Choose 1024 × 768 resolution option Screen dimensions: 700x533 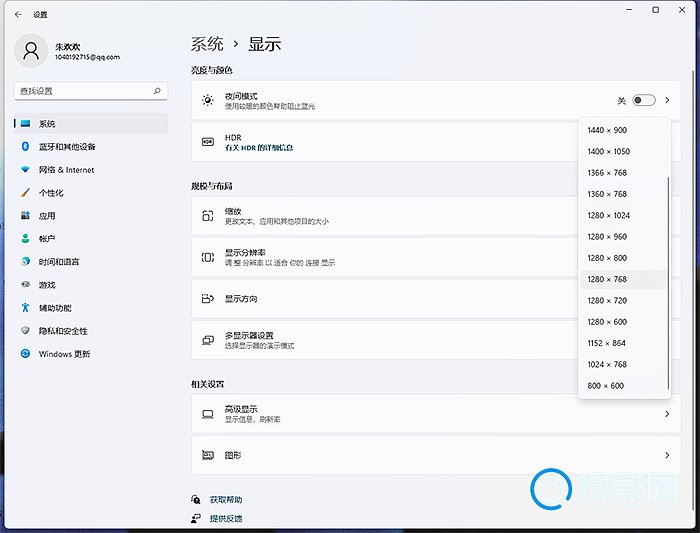607,365
